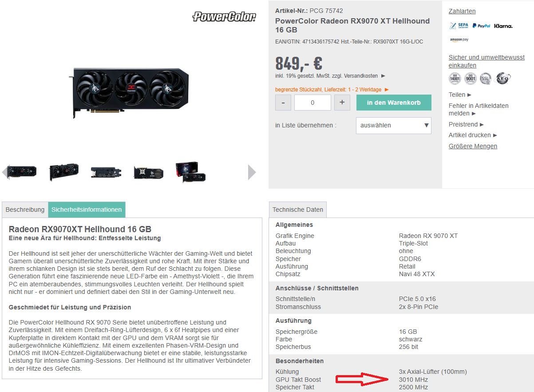Viewport: 534px width, 392px height.
Task: Click the quantity input field
Action: (312, 103)
